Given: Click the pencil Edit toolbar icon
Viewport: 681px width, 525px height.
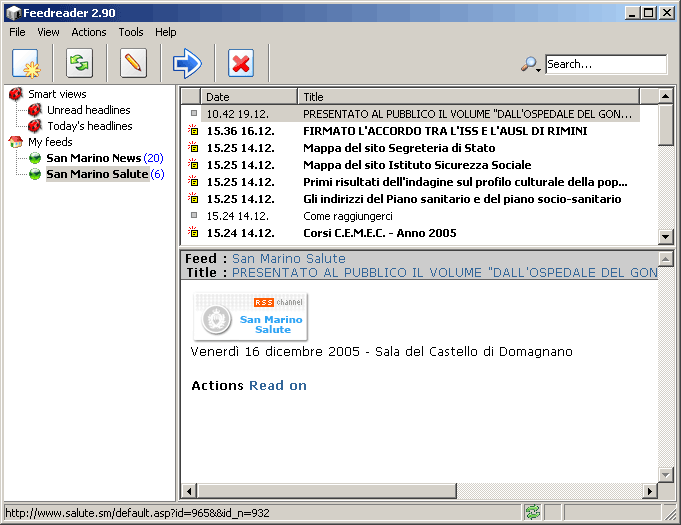Looking at the screenshot, I should point(133,63).
